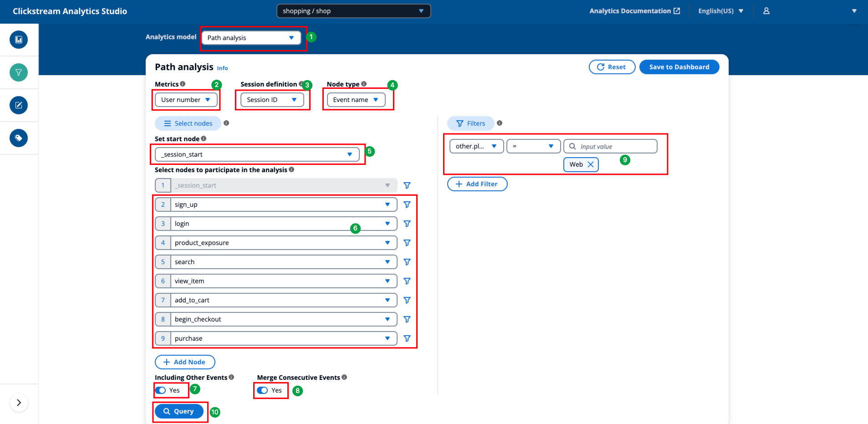Click filter icon for _session_start node
The image size is (868, 424).
pos(407,185)
